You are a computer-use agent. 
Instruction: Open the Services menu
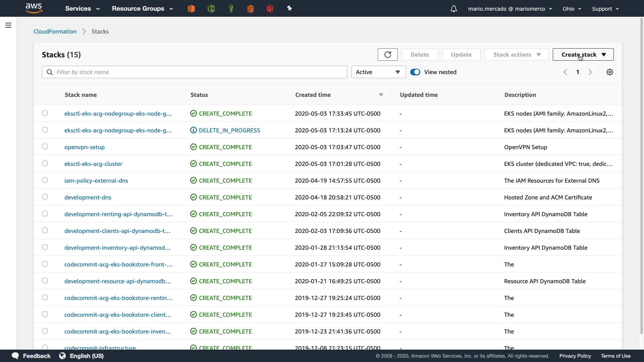click(x=82, y=9)
